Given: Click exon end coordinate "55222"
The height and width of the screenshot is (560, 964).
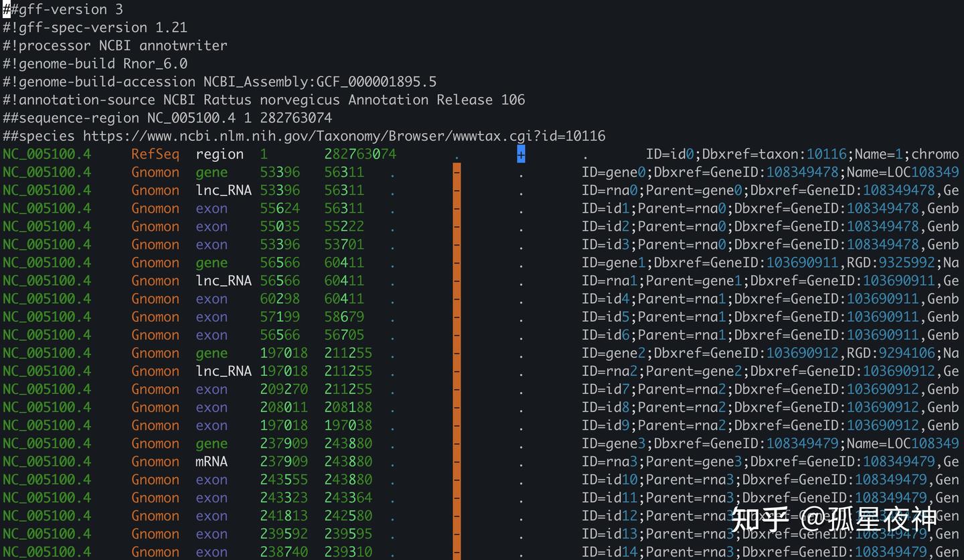Looking at the screenshot, I should [x=344, y=226].
